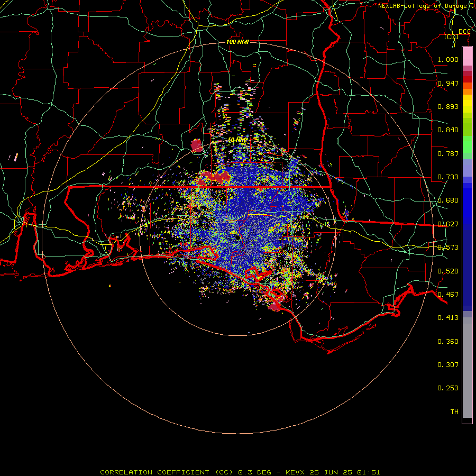Click the 0.520 legend value
Image resolution: width=476 pixels, height=476 pixels.
(x=448, y=271)
